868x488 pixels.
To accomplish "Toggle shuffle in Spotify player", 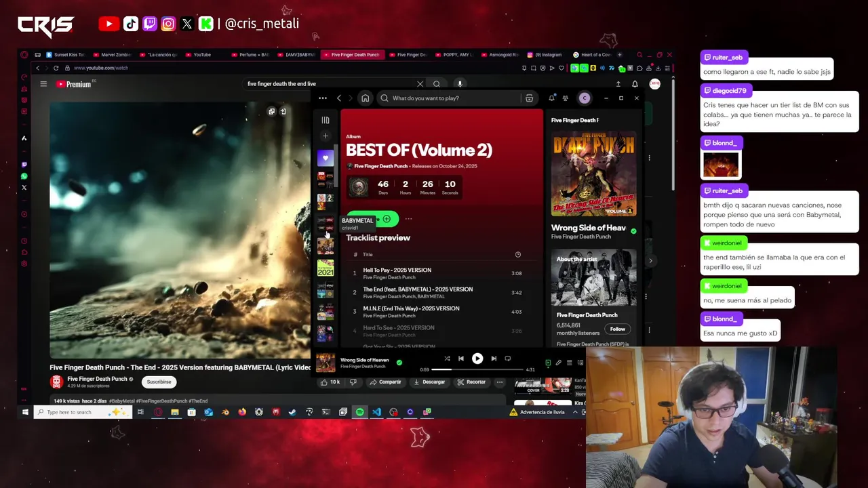I will point(447,359).
